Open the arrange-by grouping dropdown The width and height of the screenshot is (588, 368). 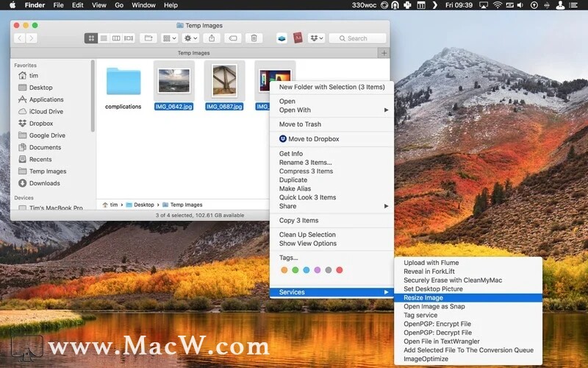pyautogui.click(x=169, y=38)
